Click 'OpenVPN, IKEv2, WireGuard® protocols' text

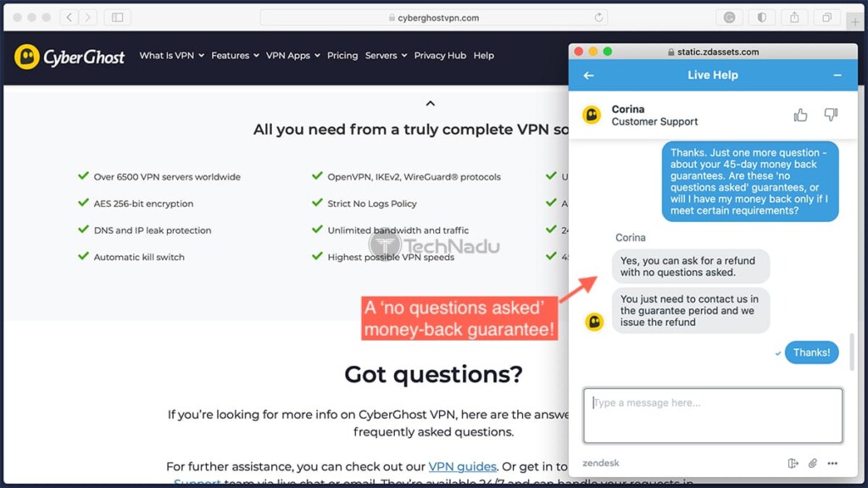pyautogui.click(x=414, y=177)
